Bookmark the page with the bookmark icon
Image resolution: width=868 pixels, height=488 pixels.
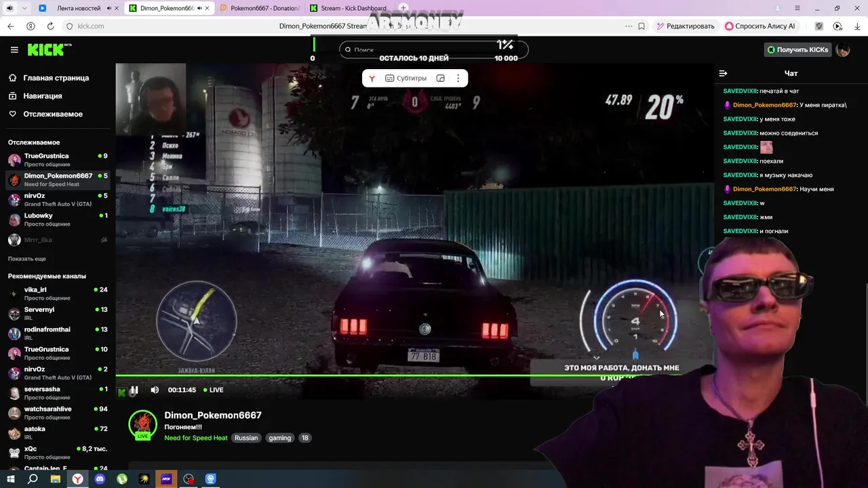(642, 26)
